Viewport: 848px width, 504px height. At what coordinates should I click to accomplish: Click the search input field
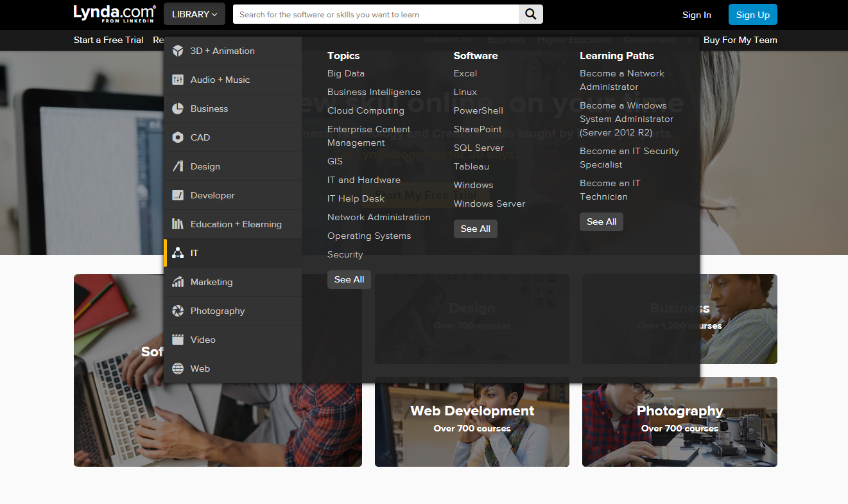[x=376, y=14]
